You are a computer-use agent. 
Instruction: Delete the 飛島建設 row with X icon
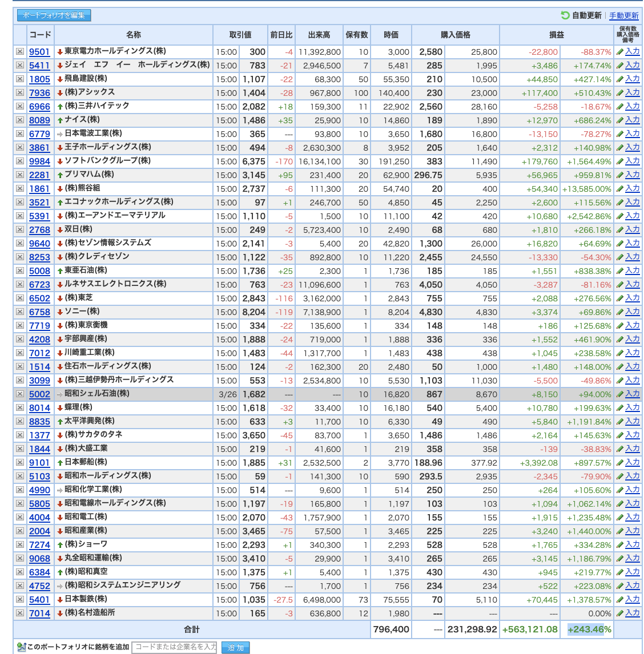pos(19,79)
